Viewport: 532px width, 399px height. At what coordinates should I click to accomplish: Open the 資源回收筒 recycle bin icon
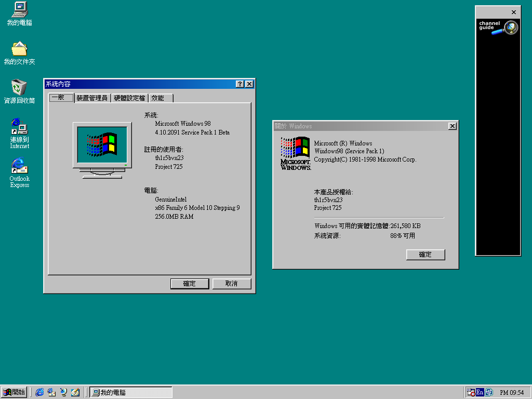point(19,91)
